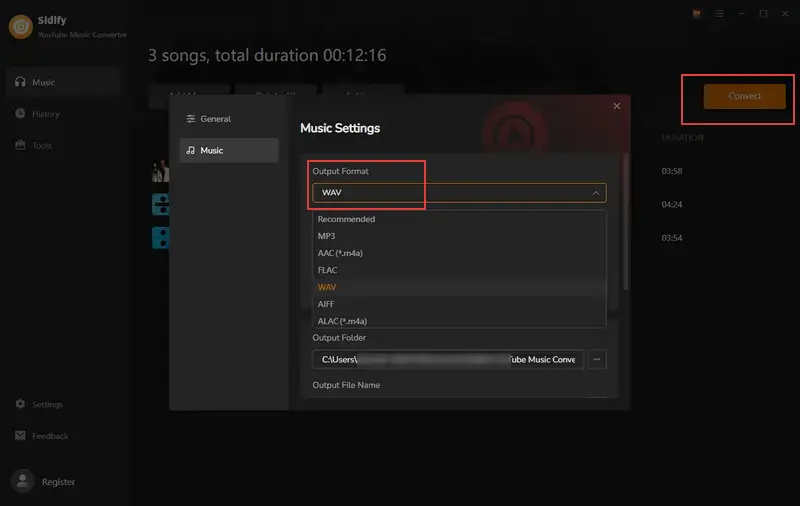Open the Music section in sidebar

point(63,82)
